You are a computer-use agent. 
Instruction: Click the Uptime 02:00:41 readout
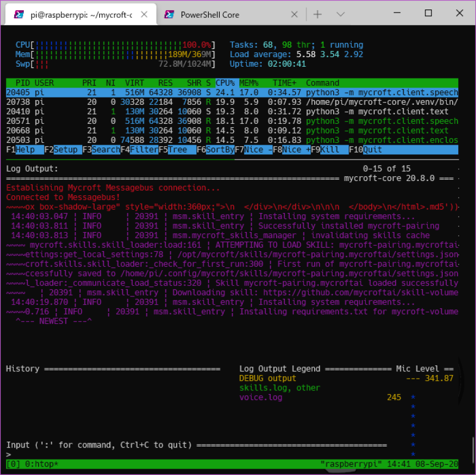pyautogui.click(x=268, y=64)
